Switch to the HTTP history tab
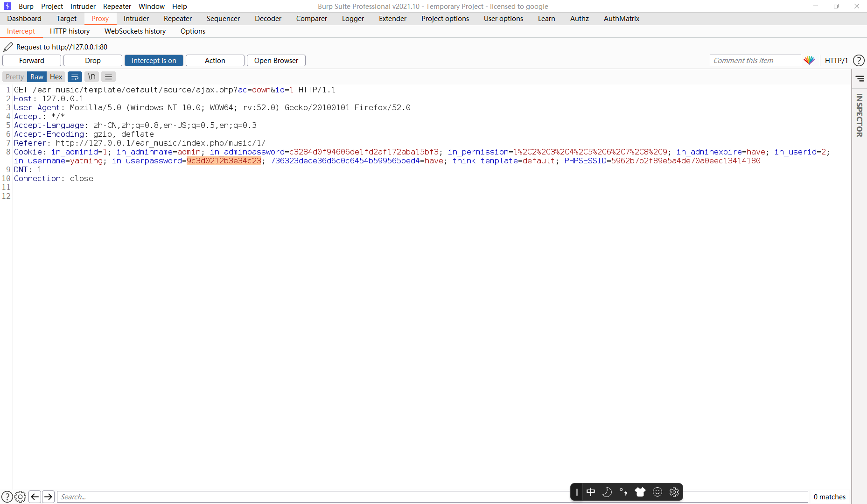The height and width of the screenshot is (504, 867). coord(70,31)
